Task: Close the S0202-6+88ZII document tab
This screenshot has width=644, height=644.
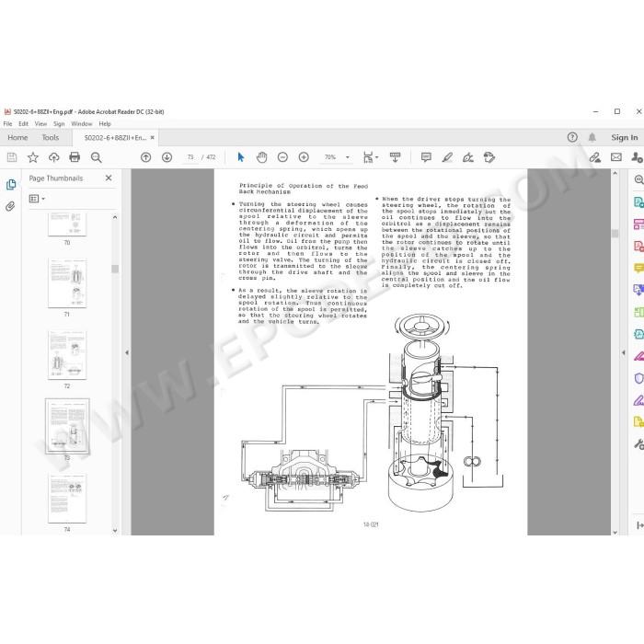Action: tap(153, 138)
